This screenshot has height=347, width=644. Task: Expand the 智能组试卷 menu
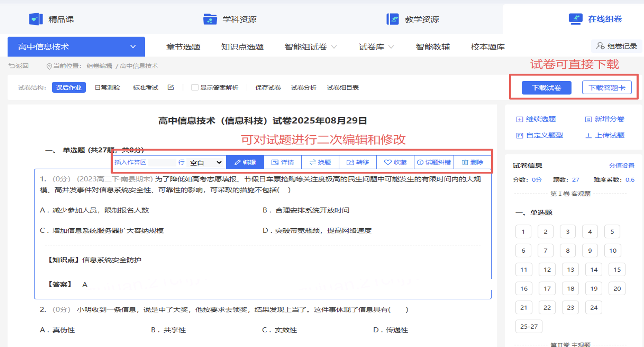coord(310,47)
